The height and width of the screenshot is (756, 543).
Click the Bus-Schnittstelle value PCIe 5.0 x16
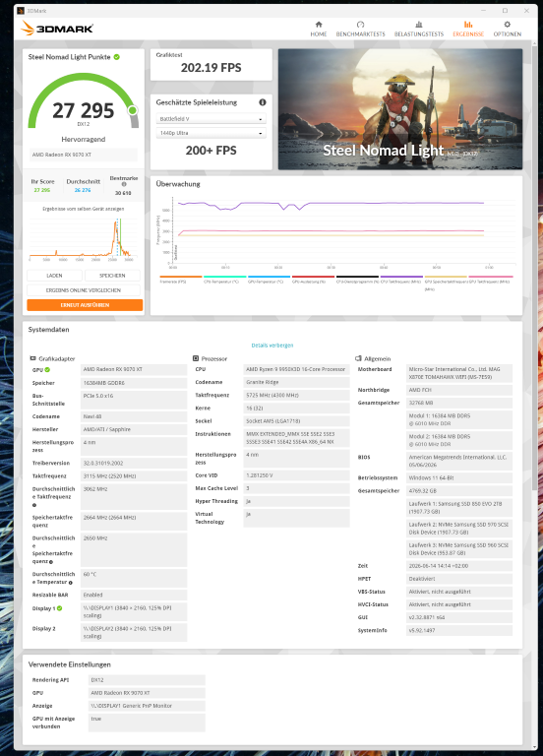(134, 400)
